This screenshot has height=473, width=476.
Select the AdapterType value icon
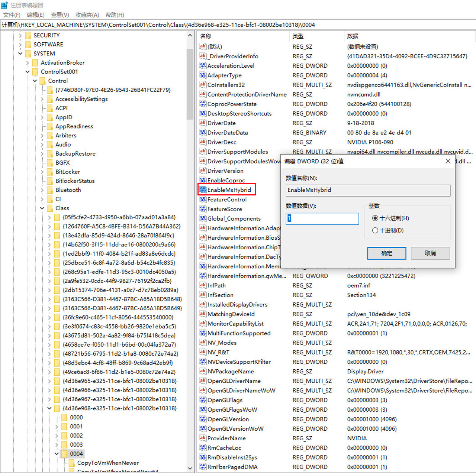tap(203, 75)
